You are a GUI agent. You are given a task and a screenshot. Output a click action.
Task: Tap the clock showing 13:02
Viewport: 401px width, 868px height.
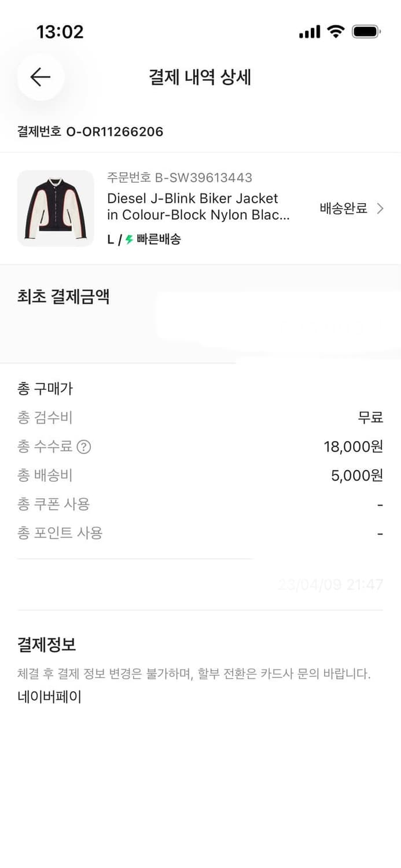[x=61, y=32]
